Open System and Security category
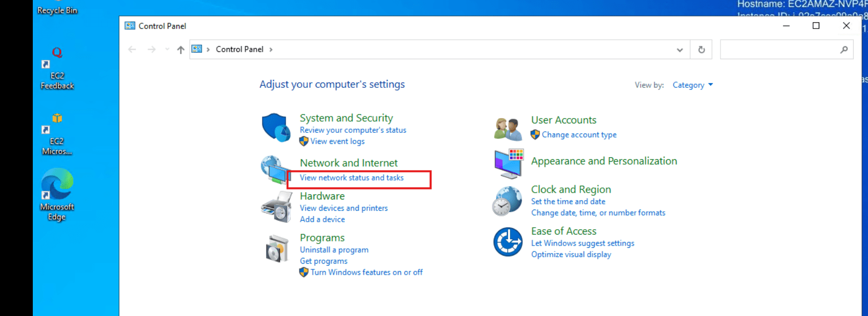 [x=346, y=118]
